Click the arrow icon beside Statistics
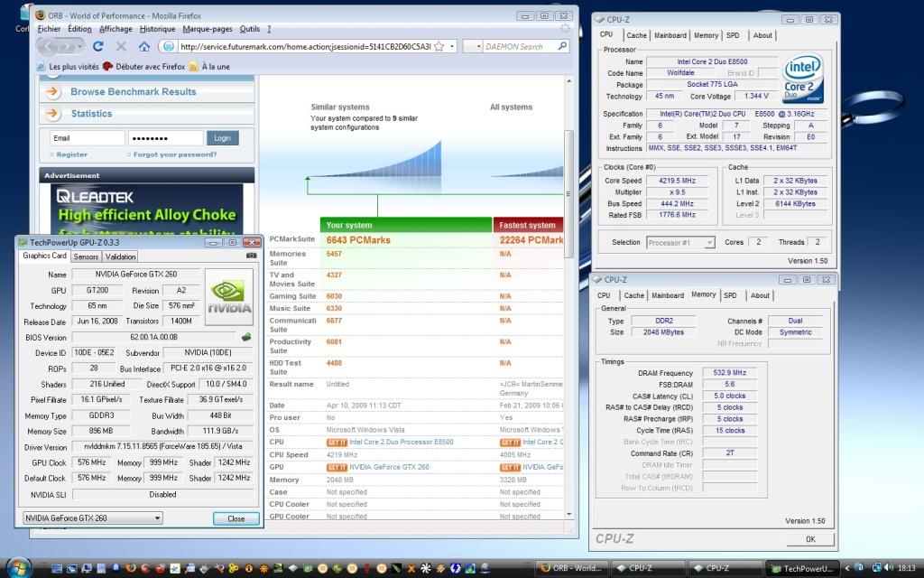Image resolution: width=924 pixels, height=578 pixels. (52, 113)
